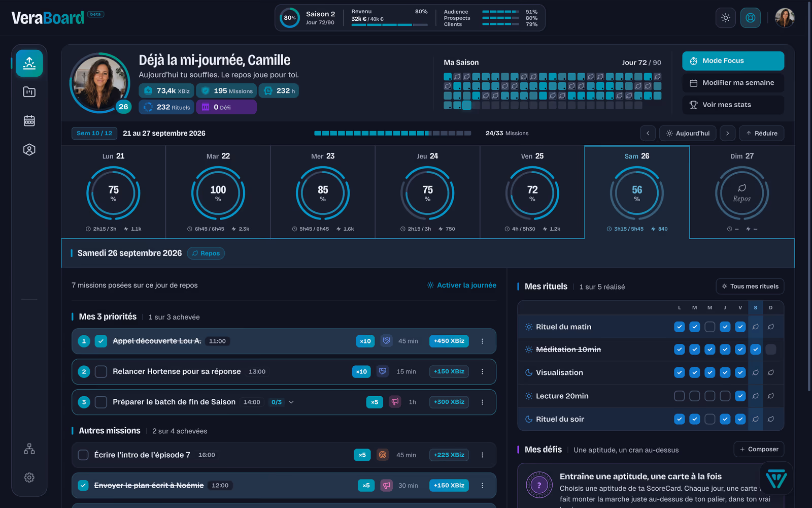This screenshot has height=508, width=812.
Task: Open options menu for Écrire l'intro mission
Action: [x=482, y=455]
